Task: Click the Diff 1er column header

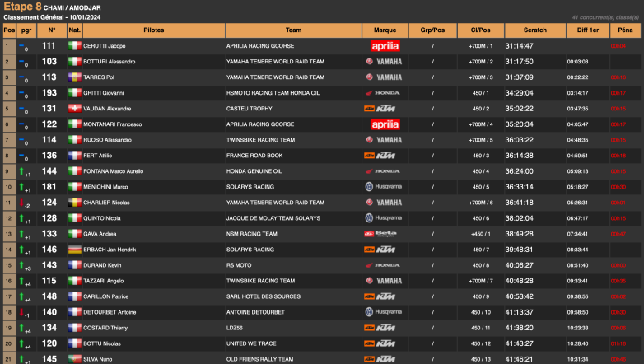Action: click(x=588, y=30)
